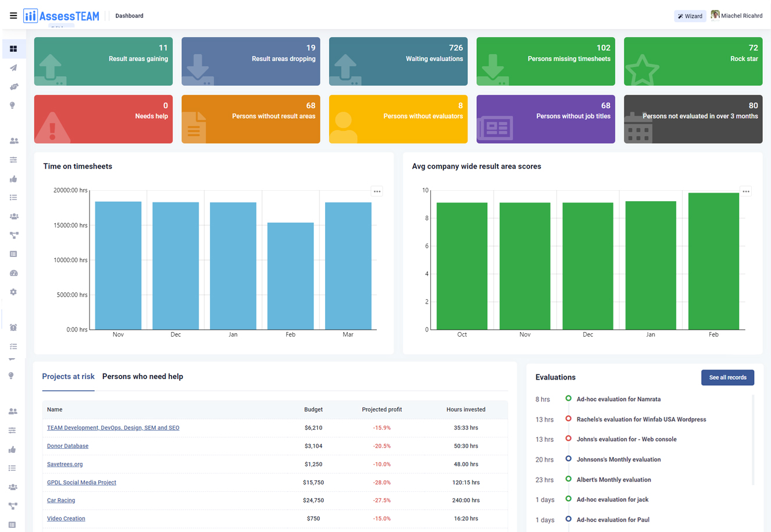
Task: Click the thumbs-up icon in the sidebar
Action: coord(13,179)
